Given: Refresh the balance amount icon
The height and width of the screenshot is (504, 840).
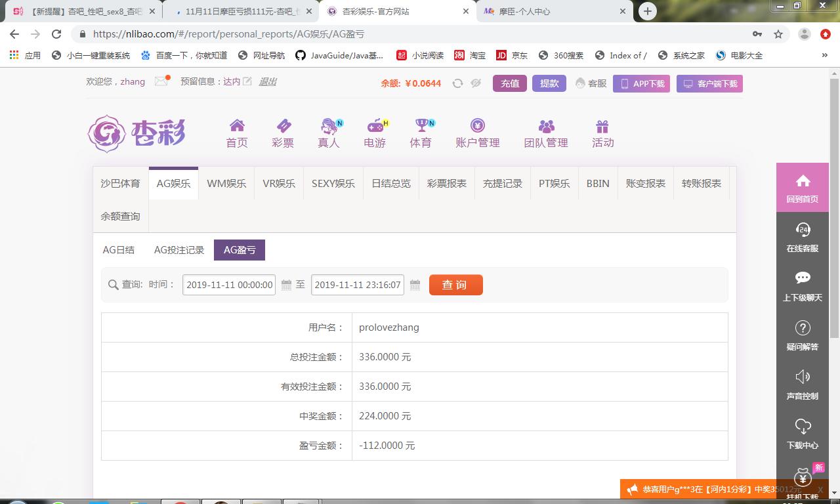Looking at the screenshot, I should [457, 83].
